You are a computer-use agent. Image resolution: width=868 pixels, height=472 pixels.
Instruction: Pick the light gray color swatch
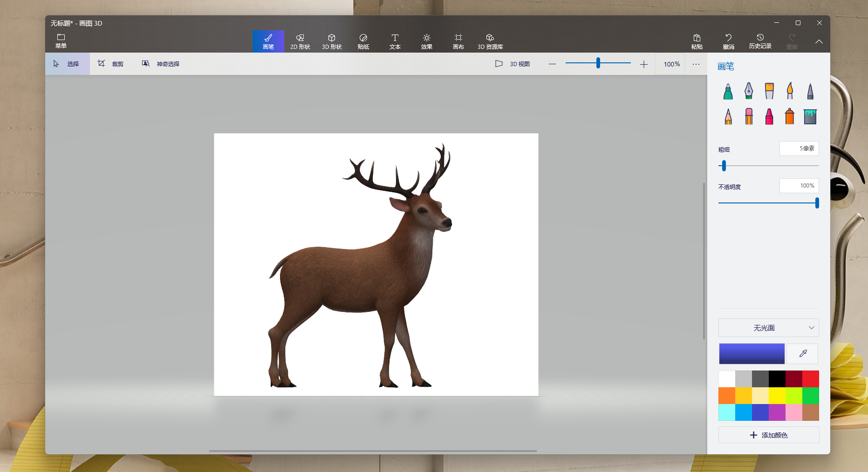(x=744, y=379)
